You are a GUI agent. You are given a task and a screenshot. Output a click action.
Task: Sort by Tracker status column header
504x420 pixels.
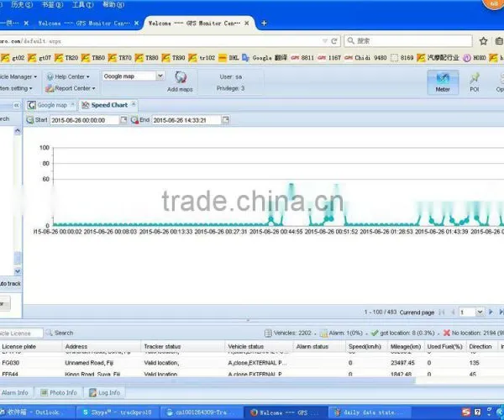pos(182,346)
